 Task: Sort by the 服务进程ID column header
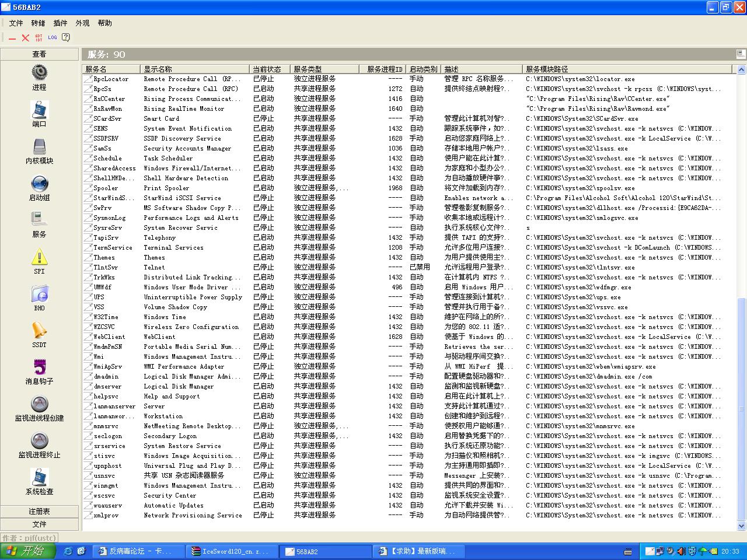pos(382,69)
